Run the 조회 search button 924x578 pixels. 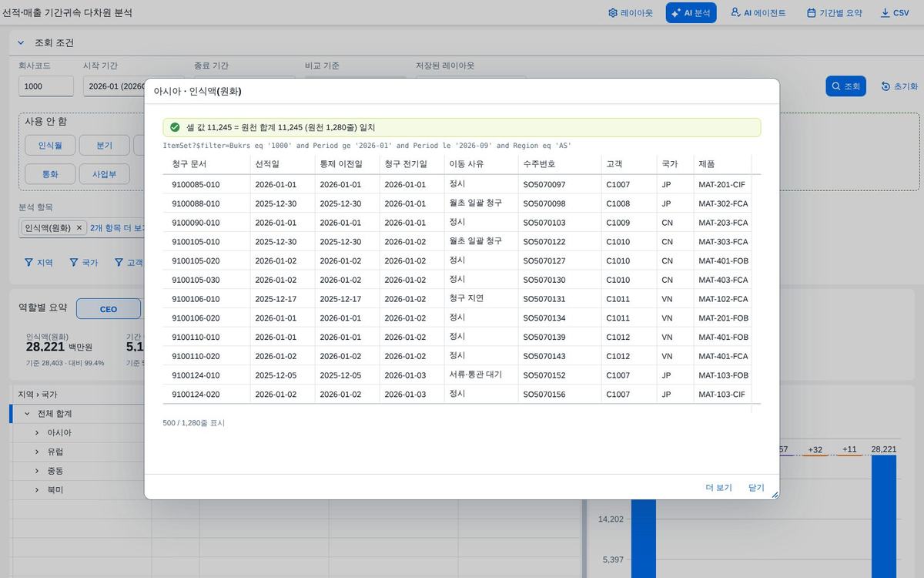[846, 86]
